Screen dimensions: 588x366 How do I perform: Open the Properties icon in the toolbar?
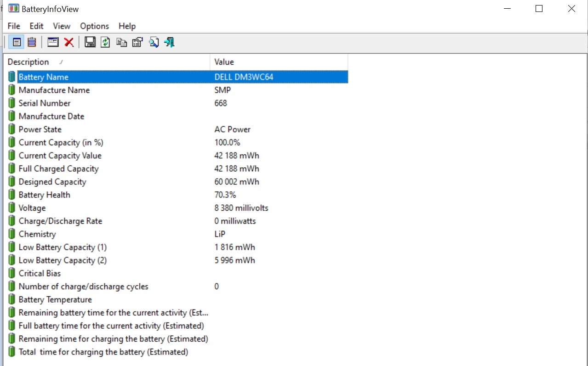tap(137, 43)
